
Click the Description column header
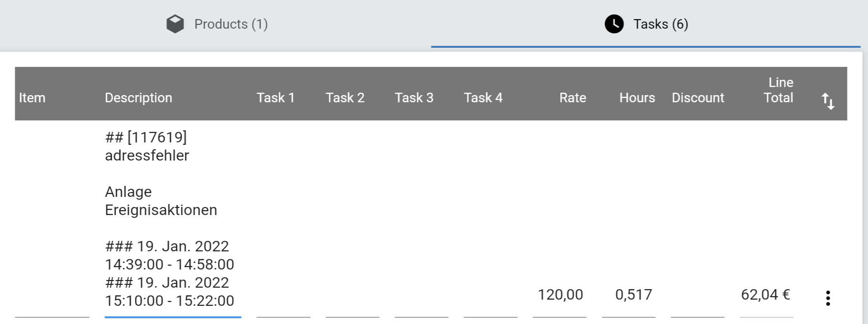[139, 97]
